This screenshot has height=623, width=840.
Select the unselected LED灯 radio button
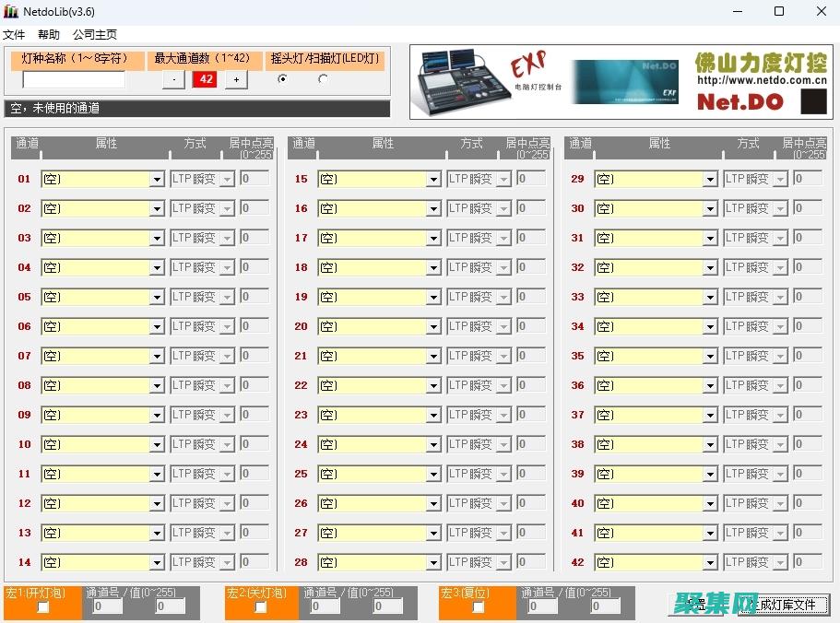click(323, 79)
